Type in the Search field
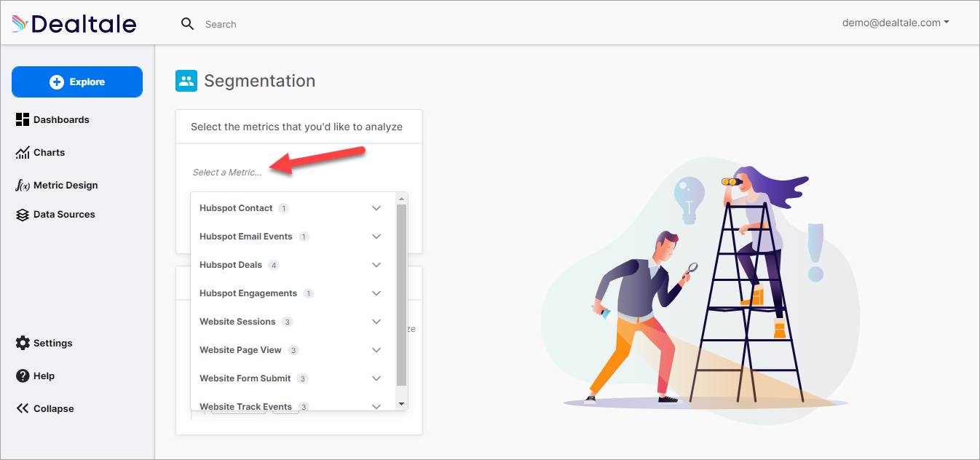This screenshot has width=980, height=460. [221, 24]
